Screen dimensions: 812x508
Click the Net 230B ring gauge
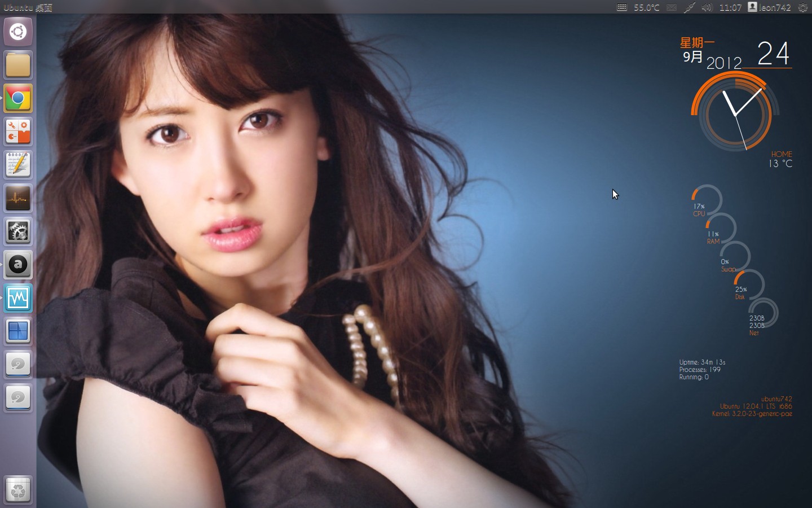click(x=763, y=313)
